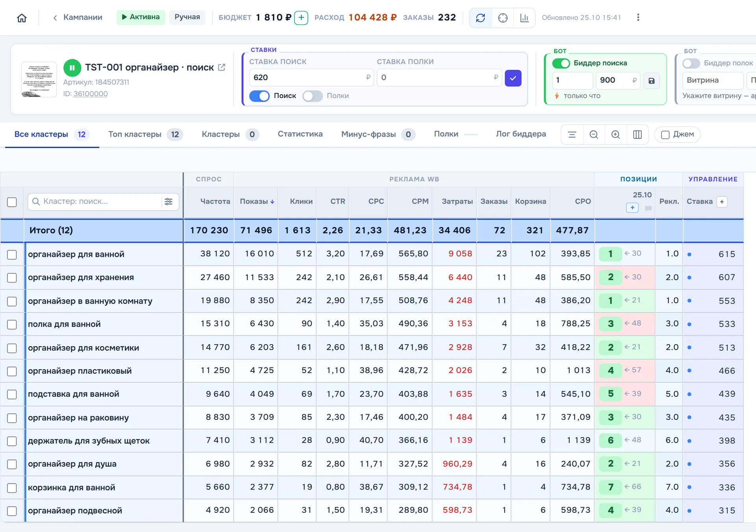Open the bar chart statistics icon
The height and width of the screenshot is (532, 756).
point(524,18)
